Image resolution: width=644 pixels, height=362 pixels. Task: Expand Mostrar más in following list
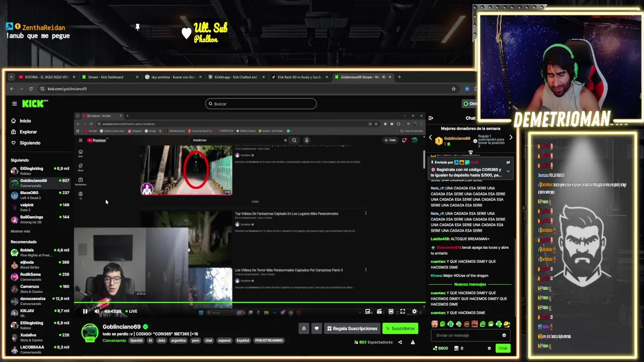coord(21,231)
